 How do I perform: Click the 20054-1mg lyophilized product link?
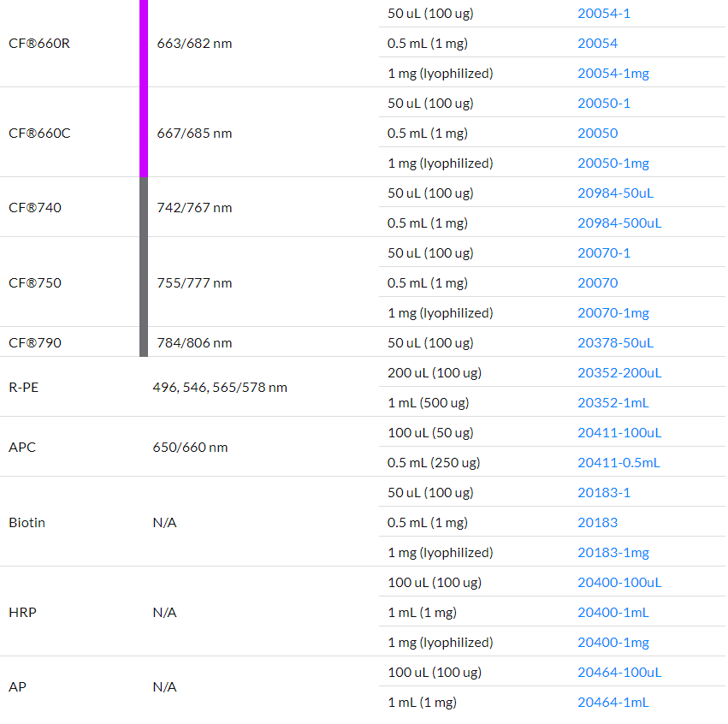tap(613, 74)
